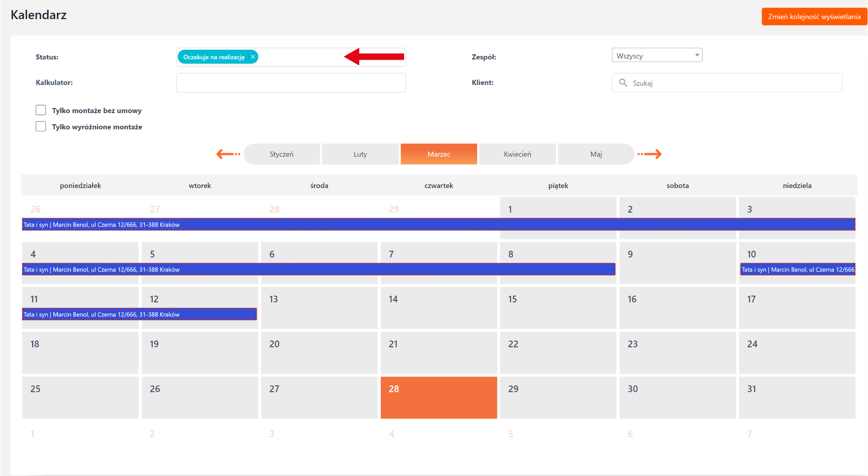Select the highlighted orange day 28
Screen dimensions: 868x476
[439, 398]
